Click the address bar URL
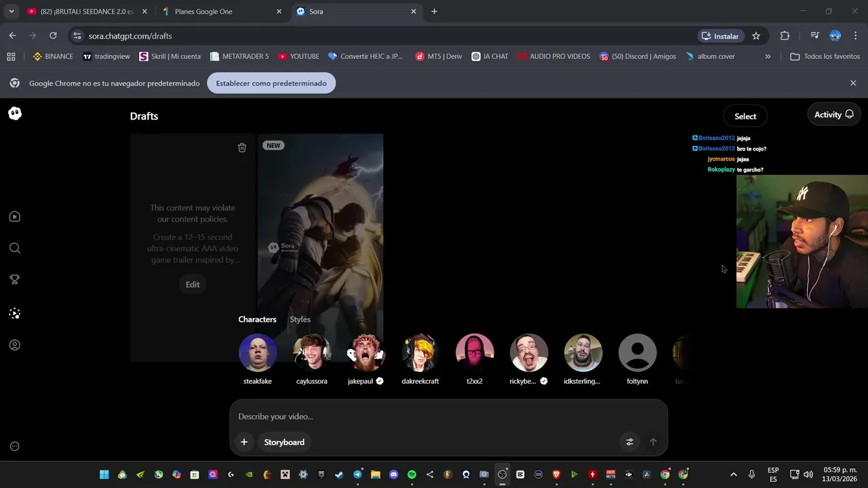 coord(130,36)
